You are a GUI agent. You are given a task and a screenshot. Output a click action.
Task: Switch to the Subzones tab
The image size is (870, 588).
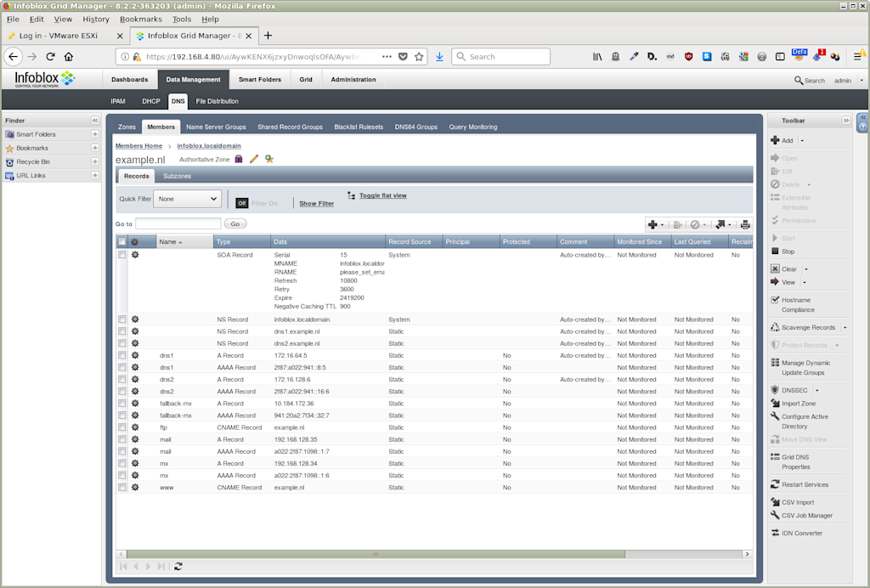(177, 176)
